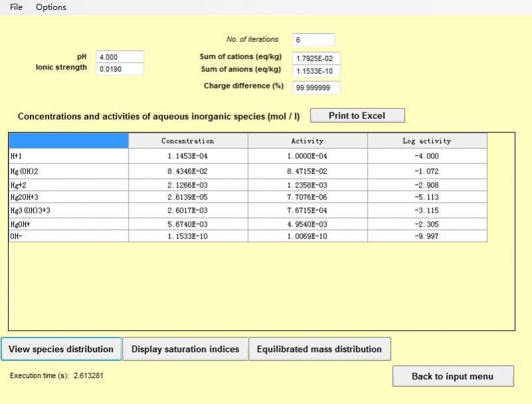Click activity cell 7.7076E-06
The height and width of the screenshot is (404, 532).
(308, 197)
